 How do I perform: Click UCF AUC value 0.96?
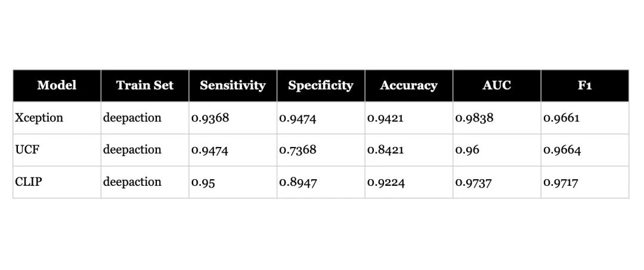[467, 150]
